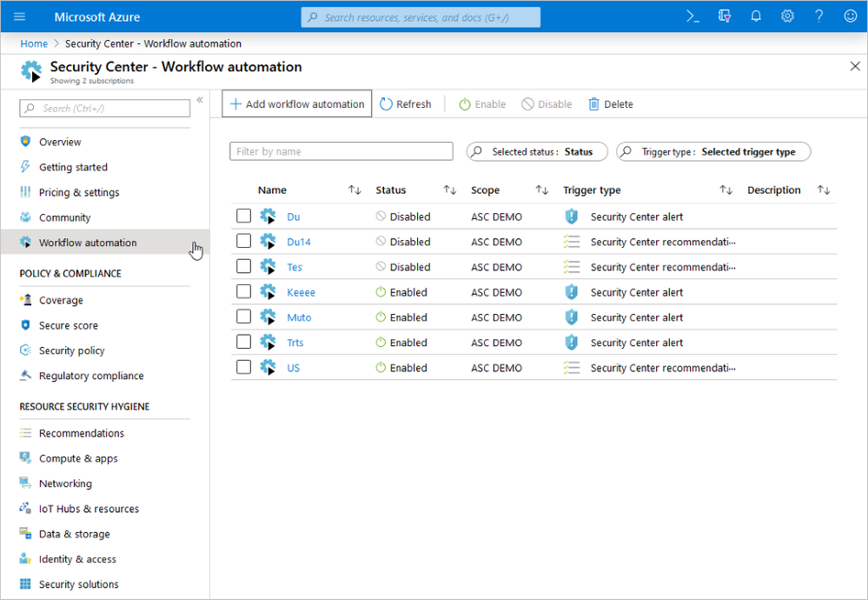Click the Du workflow automation icon
This screenshot has width=868, height=600.
pyautogui.click(x=268, y=216)
